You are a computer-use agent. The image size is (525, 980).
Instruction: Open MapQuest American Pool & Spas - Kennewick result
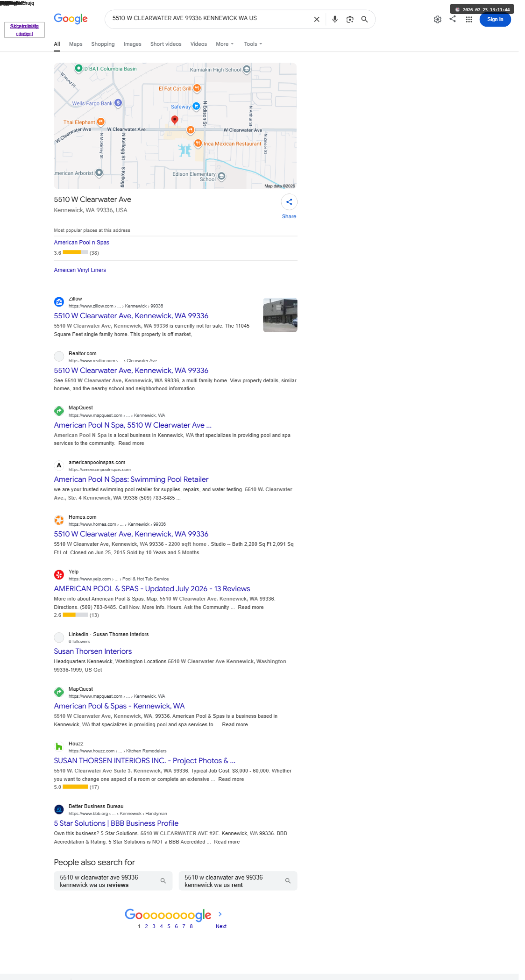click(x=119, y=706)
